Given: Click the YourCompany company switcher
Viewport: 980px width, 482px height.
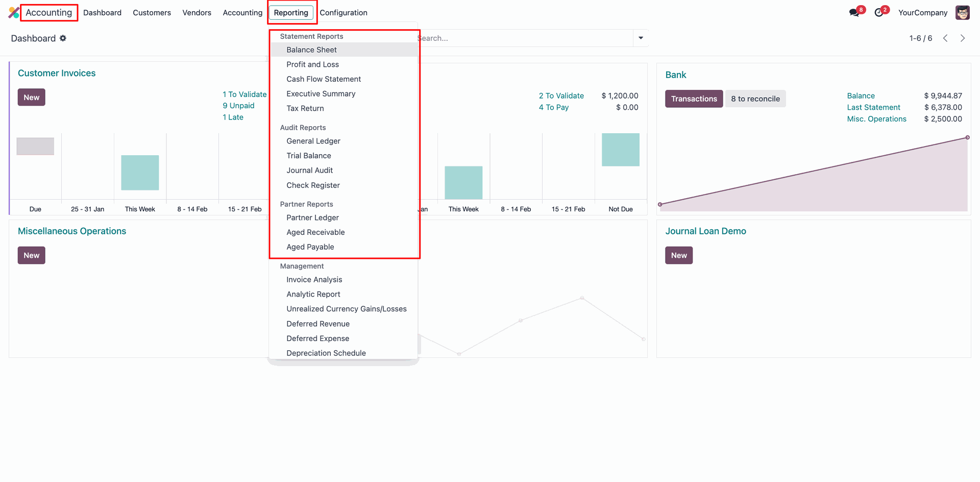Looking at the screenshot, I should [x=922, y=13].
